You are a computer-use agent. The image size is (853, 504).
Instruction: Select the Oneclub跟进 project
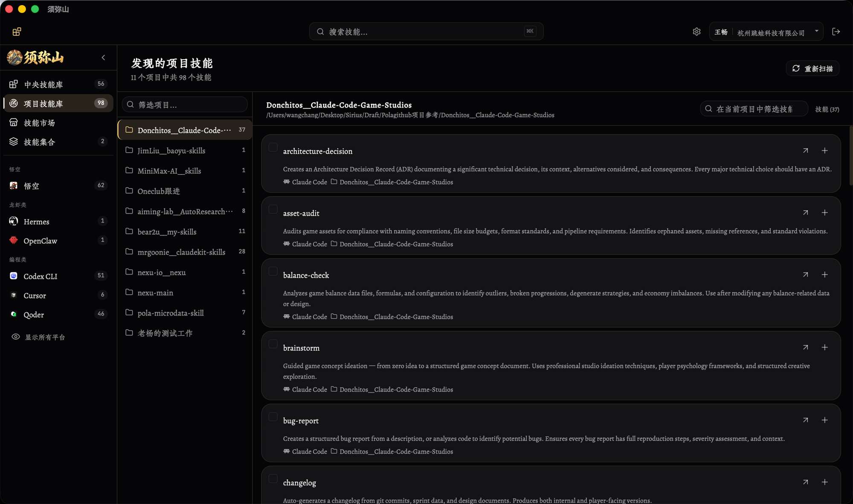click(185, 191)
